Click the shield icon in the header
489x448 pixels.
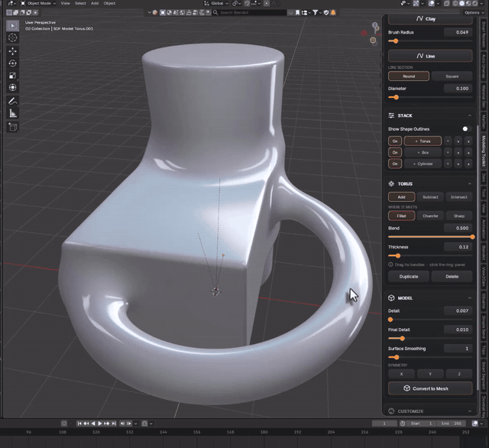(x=326, y=12)
